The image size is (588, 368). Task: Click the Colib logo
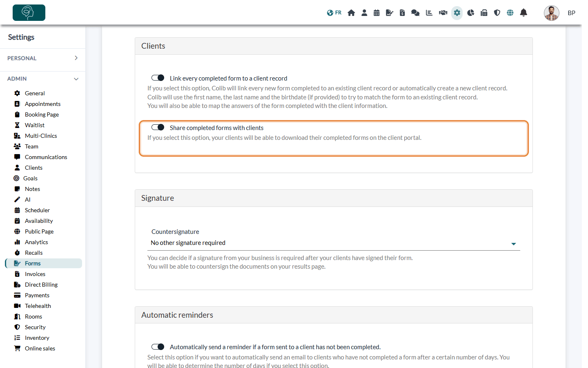click(29, 13)
